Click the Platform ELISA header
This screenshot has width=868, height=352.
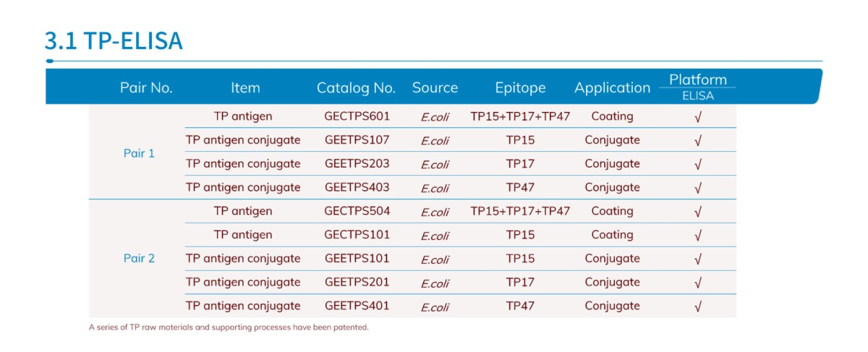(x=697, y=87)
